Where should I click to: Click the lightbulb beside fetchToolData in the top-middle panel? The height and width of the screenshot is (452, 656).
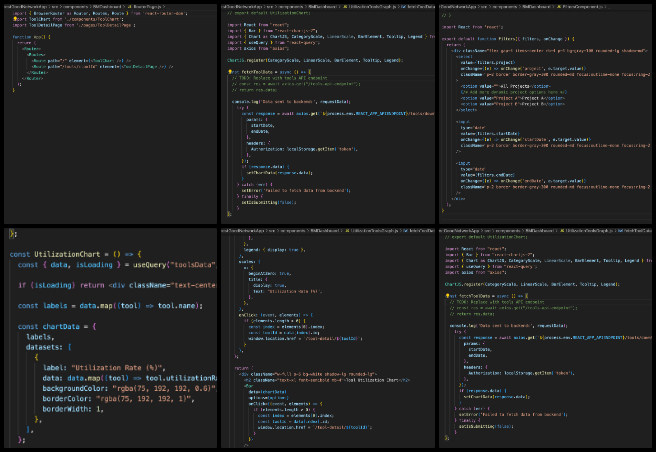pos(230,72)
